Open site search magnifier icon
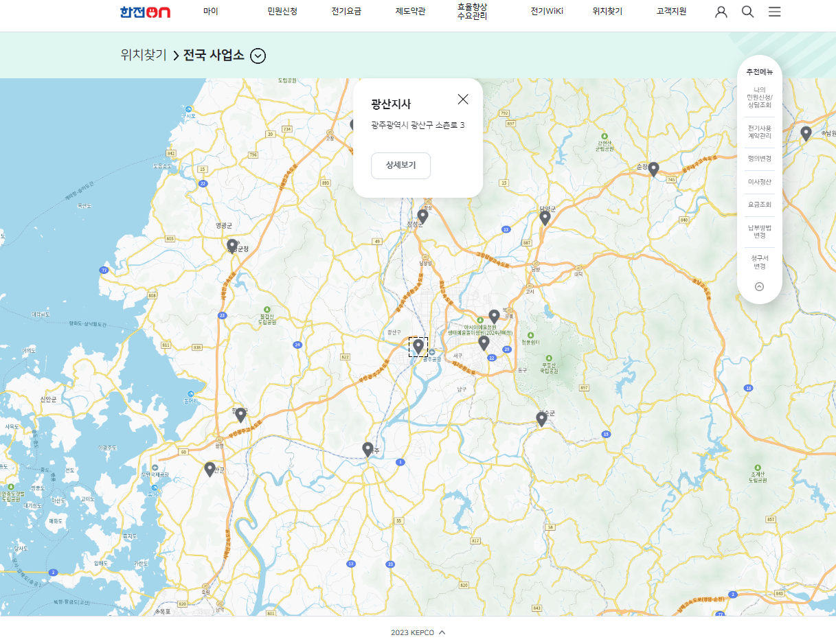The width and height of the screenshot is (836, 644). 747,12
